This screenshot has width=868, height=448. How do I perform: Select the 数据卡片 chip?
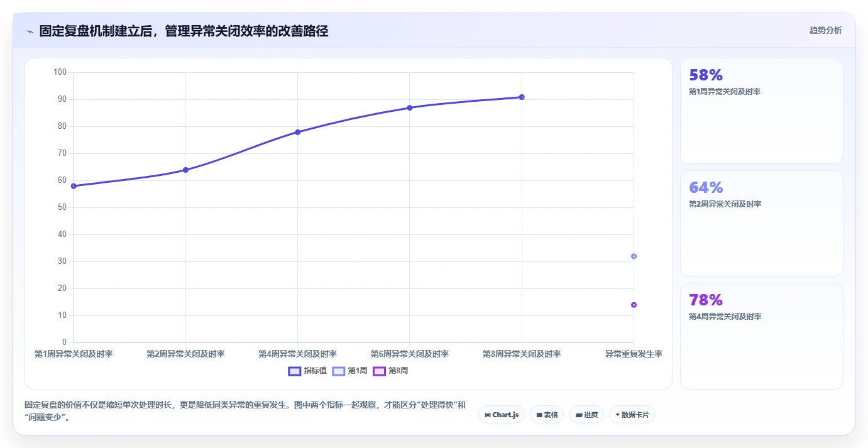point(632,415)
